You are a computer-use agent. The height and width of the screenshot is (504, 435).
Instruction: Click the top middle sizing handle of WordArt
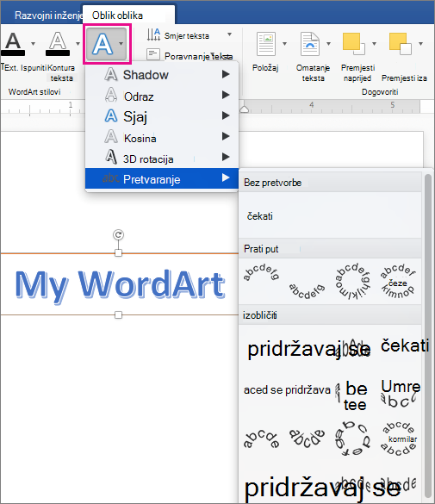pos(118,253)
